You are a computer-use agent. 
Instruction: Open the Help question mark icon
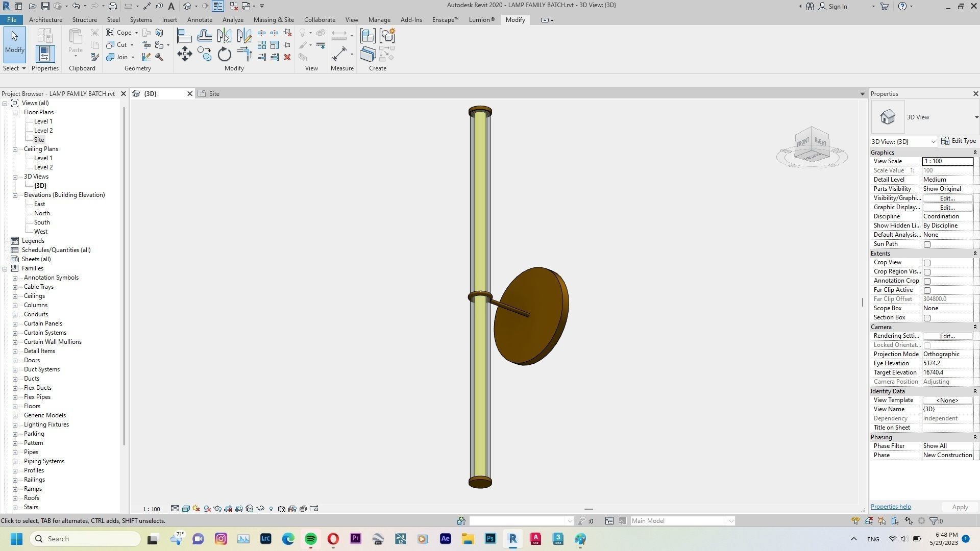pyautogui.click(x=902, y=6)
